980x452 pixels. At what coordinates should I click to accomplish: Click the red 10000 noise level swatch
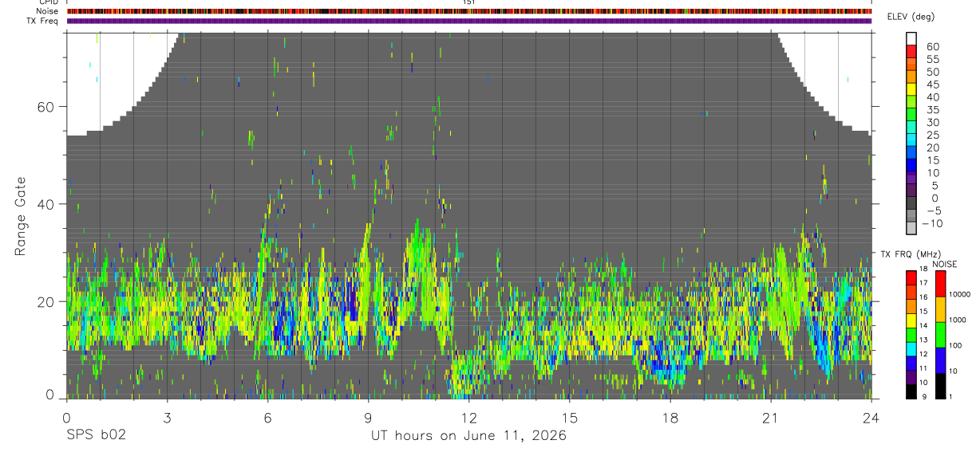(940, 284)
